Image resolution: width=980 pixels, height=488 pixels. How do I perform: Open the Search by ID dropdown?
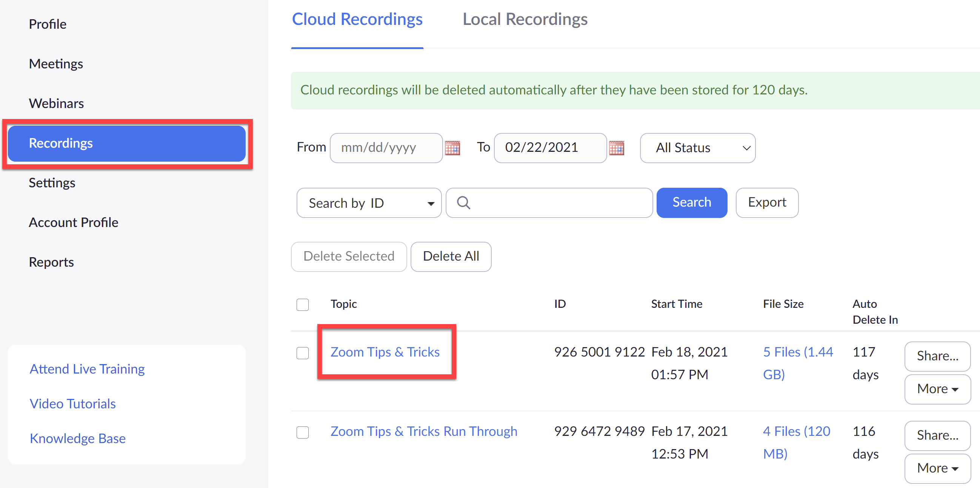tap(368, 202)
